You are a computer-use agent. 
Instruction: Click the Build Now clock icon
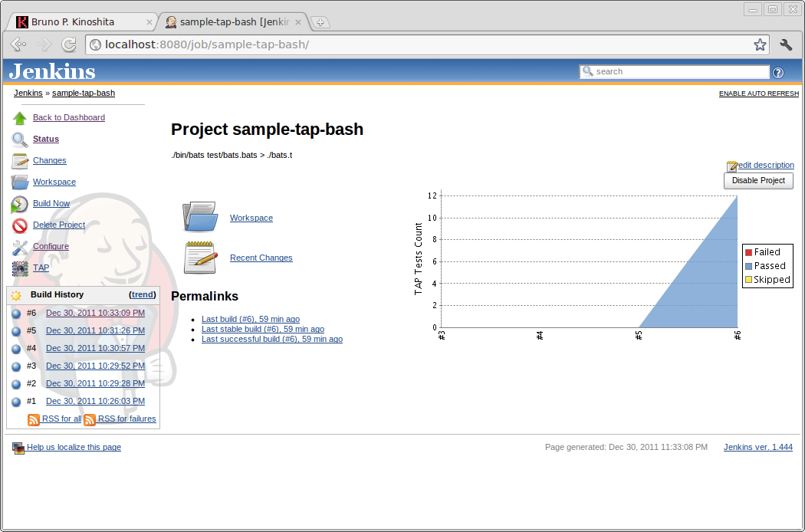coord(19,204)
